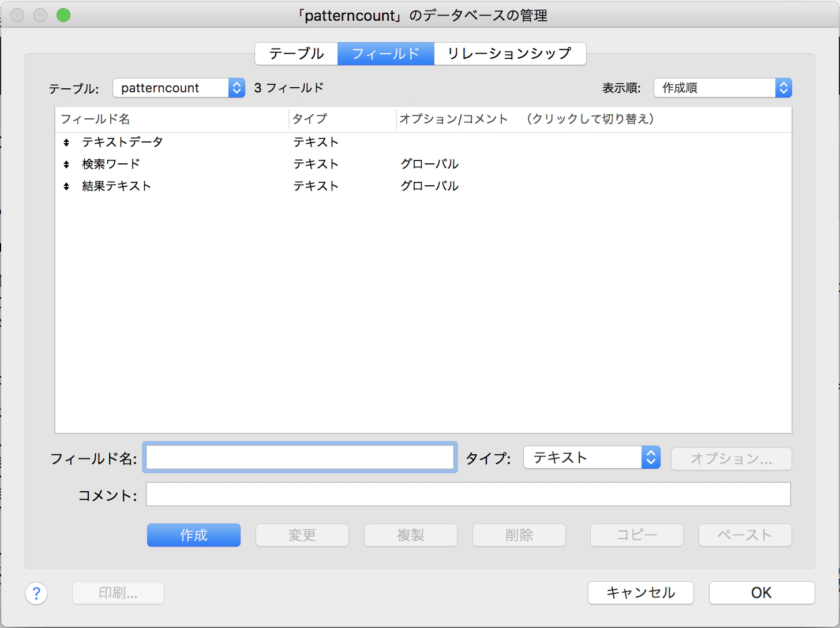
Task: Open the 表示順 sort order dropdown
Action: (722, 88)
